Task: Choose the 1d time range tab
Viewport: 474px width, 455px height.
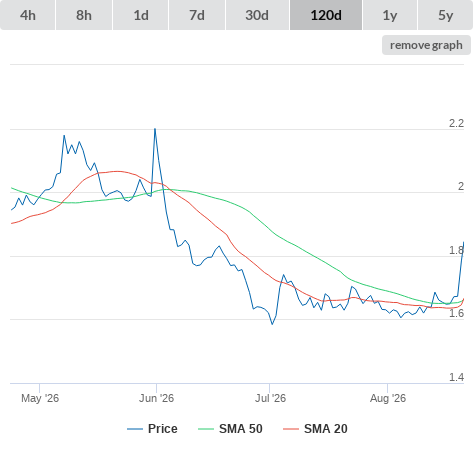Action: [x=141, y=15]
